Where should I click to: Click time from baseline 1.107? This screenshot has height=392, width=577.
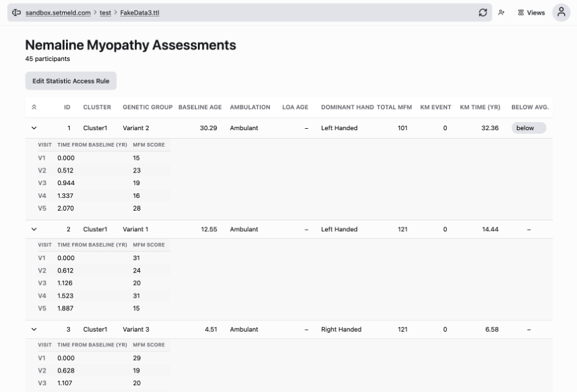pos(64,383)
